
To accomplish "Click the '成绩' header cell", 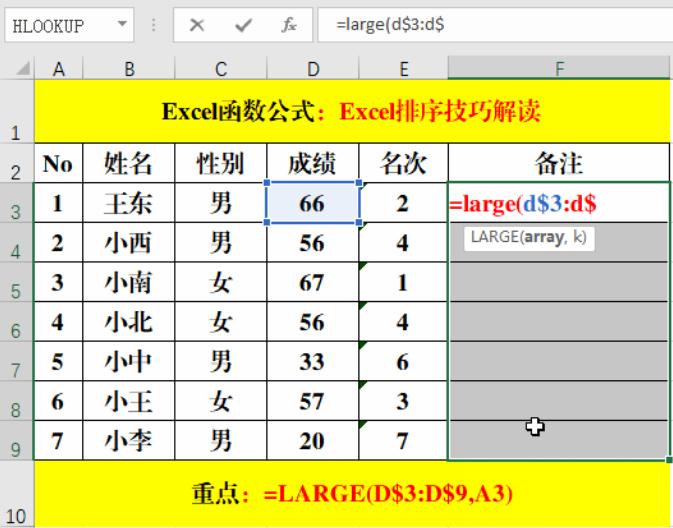I will pos(312,163).
